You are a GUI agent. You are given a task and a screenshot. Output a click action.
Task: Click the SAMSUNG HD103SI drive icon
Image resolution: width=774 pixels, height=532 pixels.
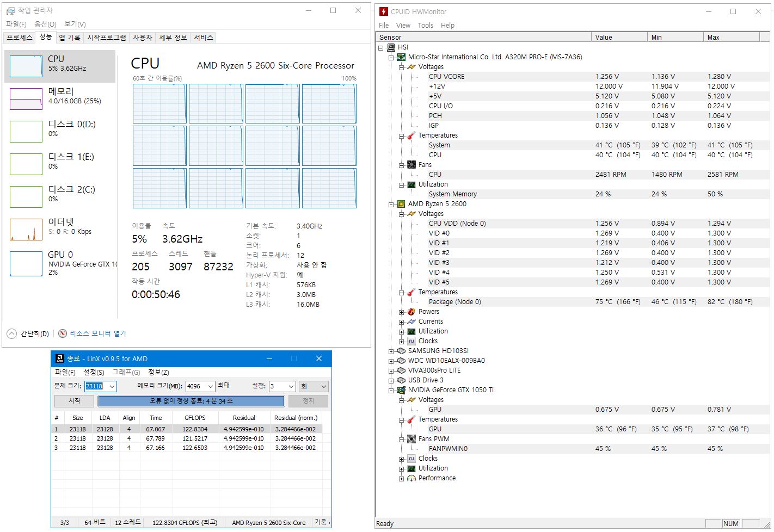(401, 351)
